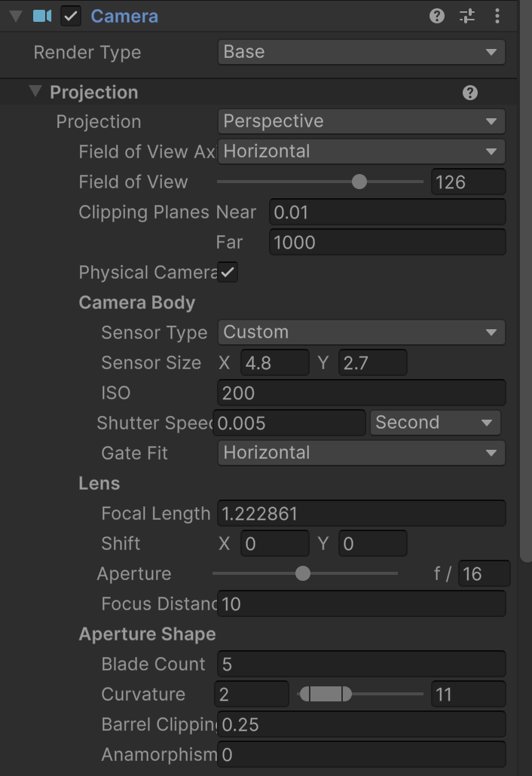
Task: Open Camera component three-dot context menu
Action: click(497, 16)
